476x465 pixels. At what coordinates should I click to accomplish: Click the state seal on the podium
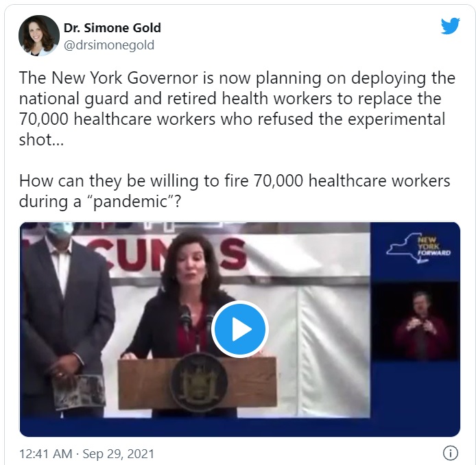[199, 383]
